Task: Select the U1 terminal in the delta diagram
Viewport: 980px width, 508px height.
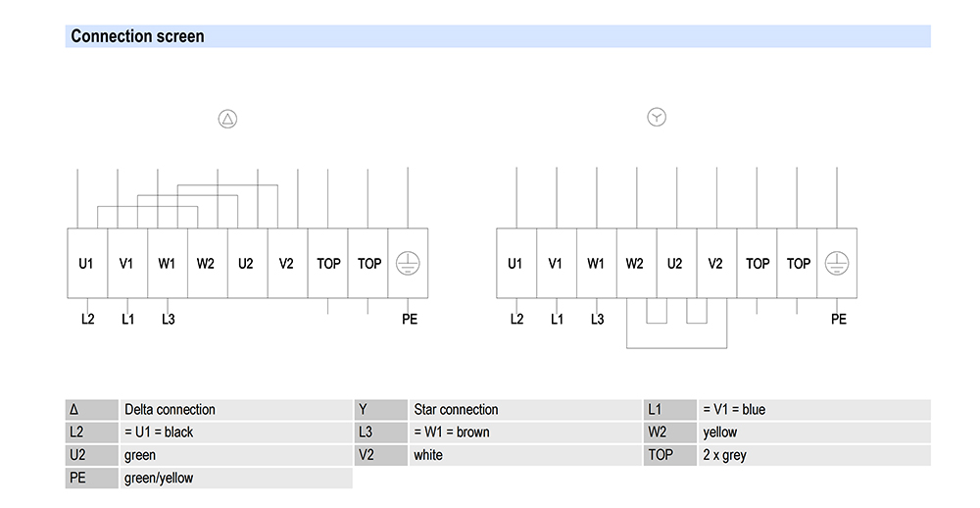Action: tap(86, 264)
